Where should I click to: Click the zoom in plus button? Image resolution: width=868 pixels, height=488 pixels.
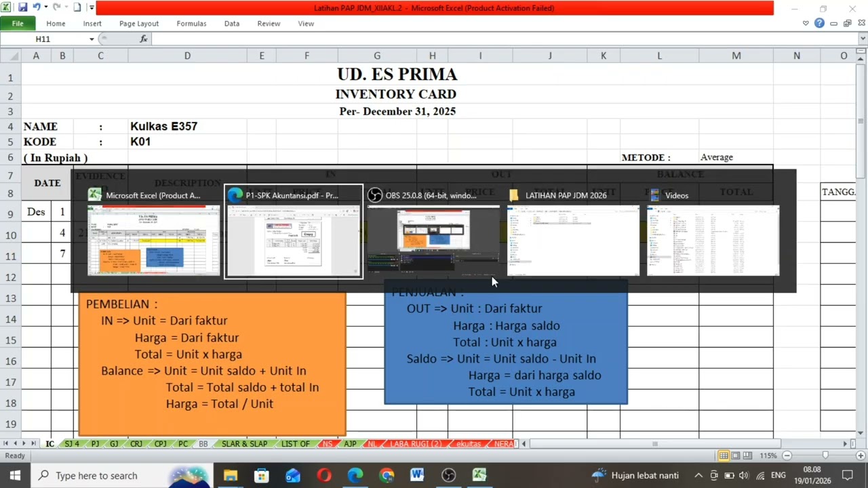(861, 455)
